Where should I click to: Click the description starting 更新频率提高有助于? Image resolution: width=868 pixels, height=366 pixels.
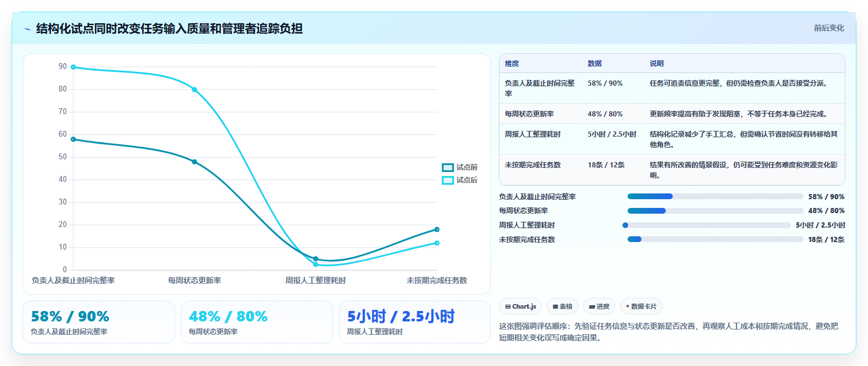[x=738, y=114]
